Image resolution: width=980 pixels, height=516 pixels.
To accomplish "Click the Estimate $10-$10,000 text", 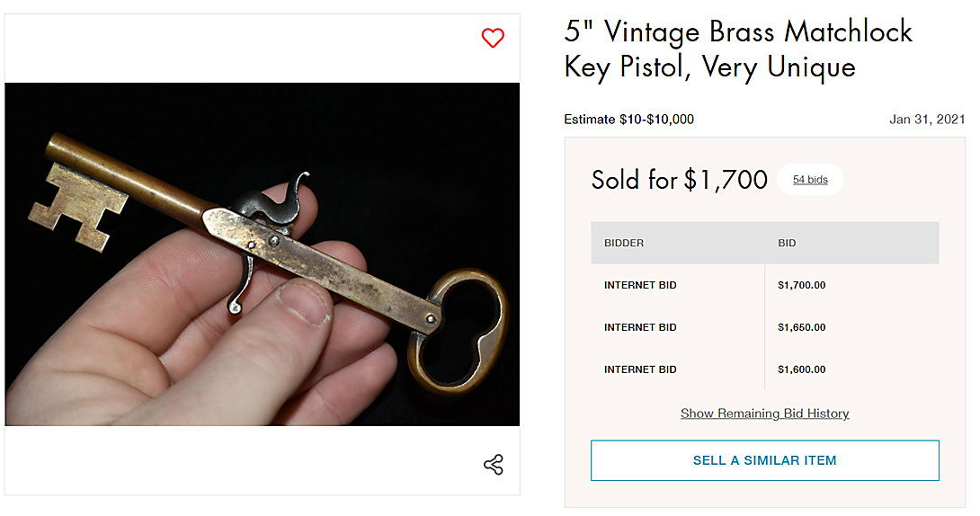I will click(628, 120).
